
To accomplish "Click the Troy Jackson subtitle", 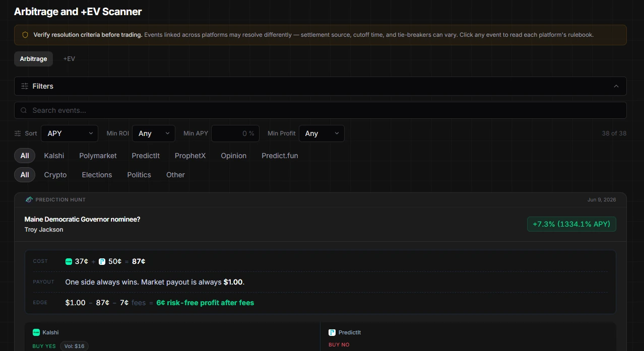I will coord(44,230).
